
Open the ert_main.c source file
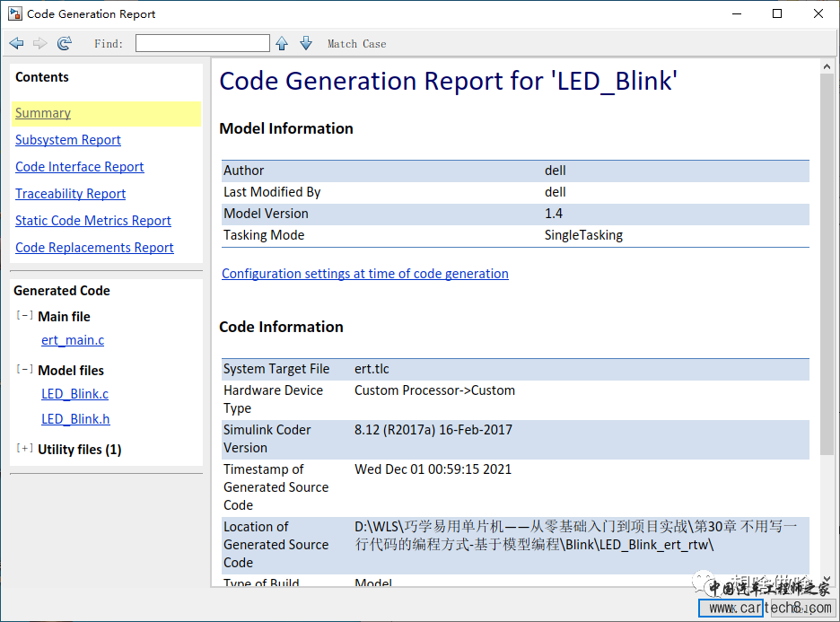click(x=73, y=340)
